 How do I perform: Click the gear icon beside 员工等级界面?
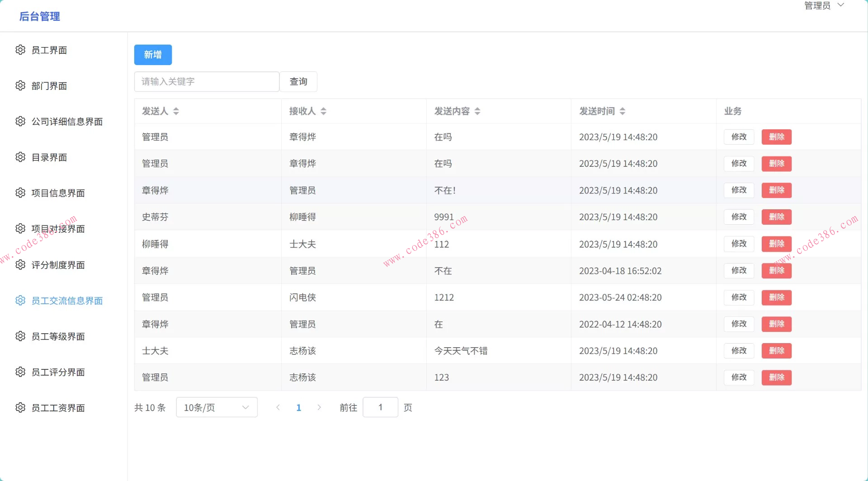20,336
